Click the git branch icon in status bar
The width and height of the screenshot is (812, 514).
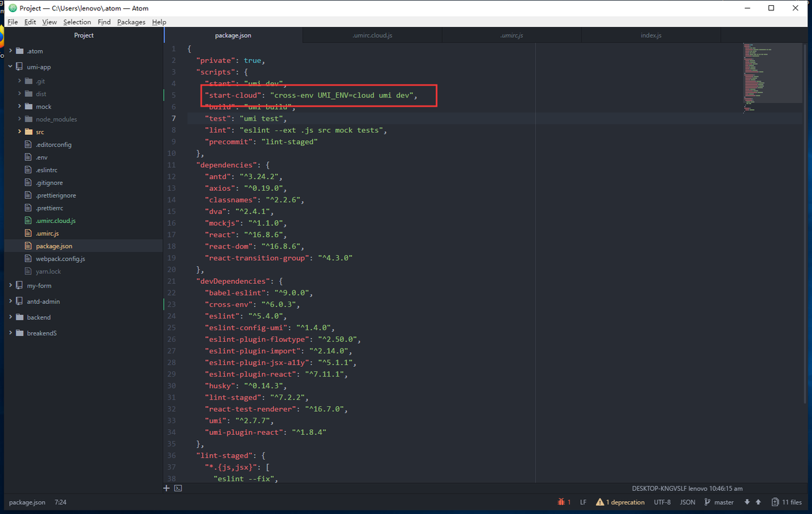[x=707, y=502]
